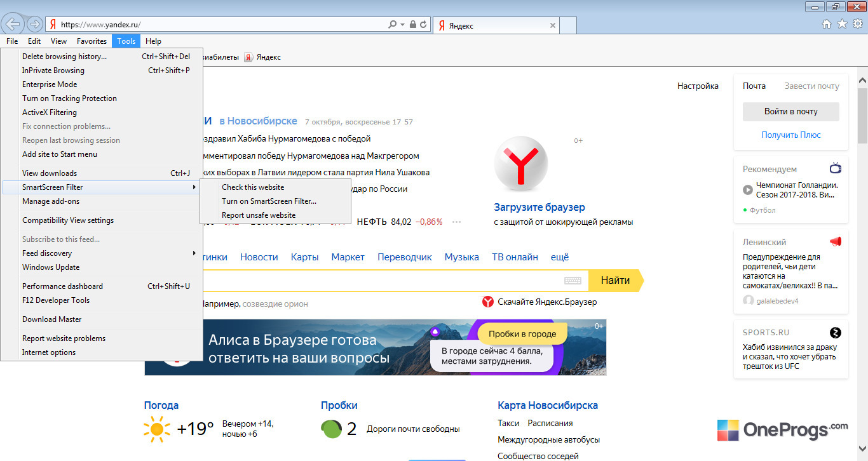Open the Получить Плюс link

(x=791, y=135)
